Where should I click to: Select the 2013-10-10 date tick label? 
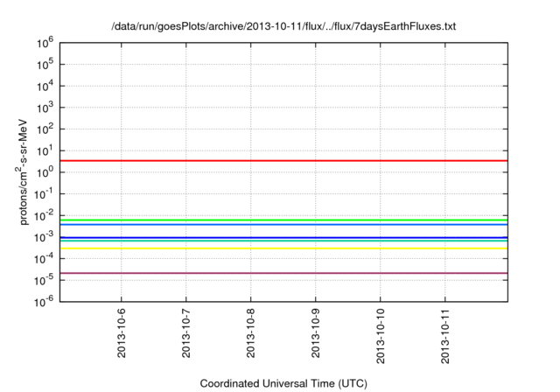pos(381,336)
